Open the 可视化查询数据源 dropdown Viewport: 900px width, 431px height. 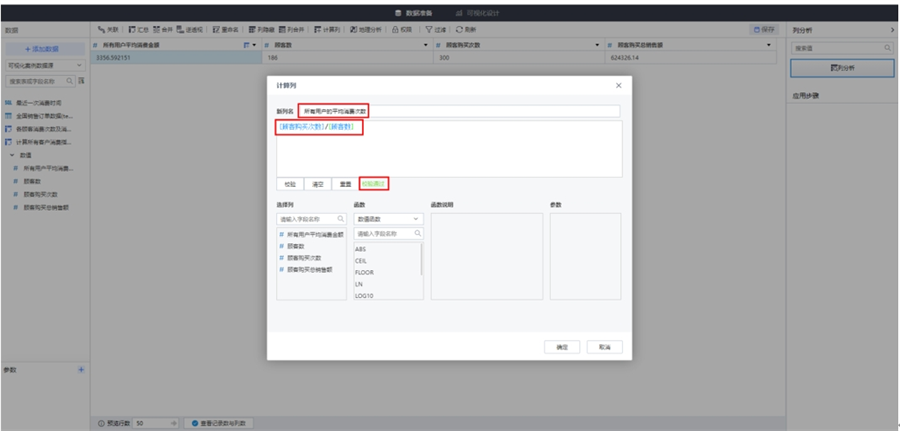[x=44, y=63]
